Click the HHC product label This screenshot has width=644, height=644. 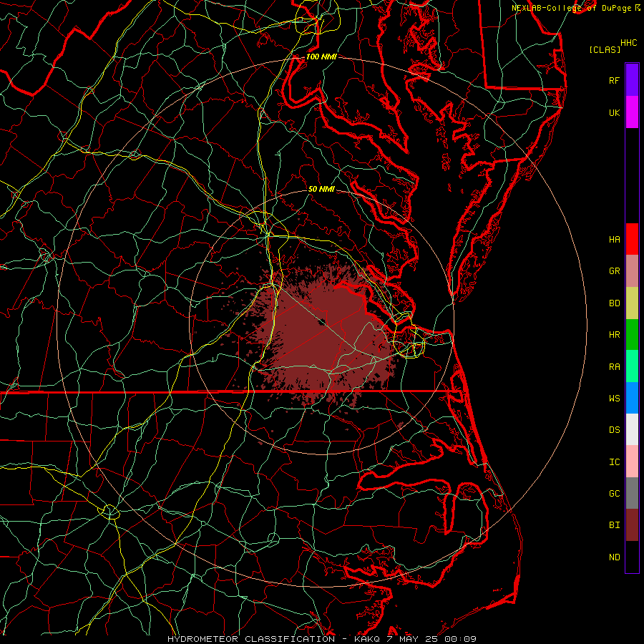tap(629, 43)
